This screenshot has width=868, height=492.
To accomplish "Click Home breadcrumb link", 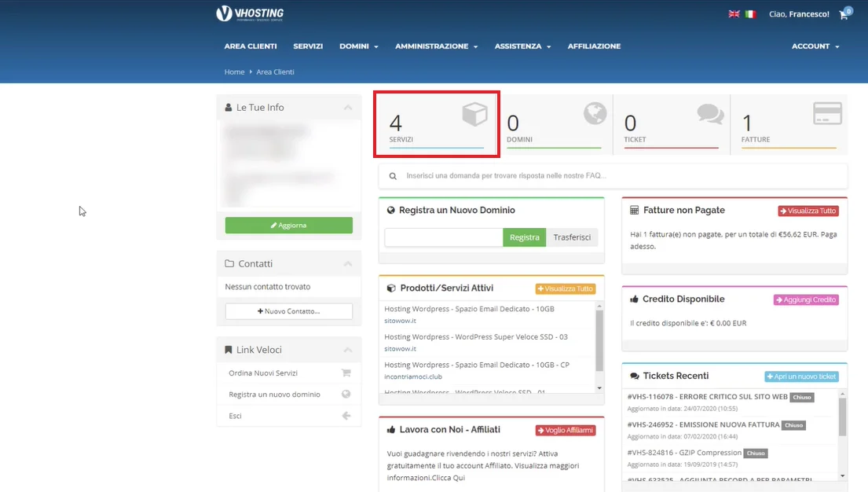I will [x=234, y=72].
